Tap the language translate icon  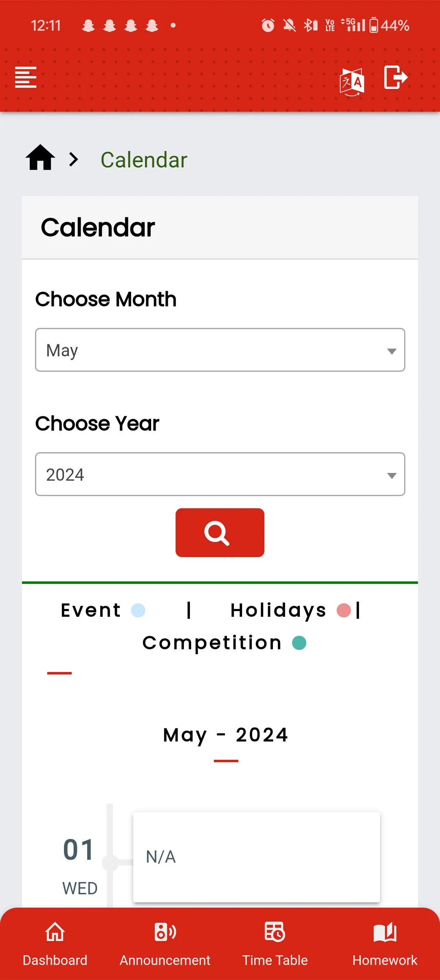pyautogui.click(x=352, y=82)
